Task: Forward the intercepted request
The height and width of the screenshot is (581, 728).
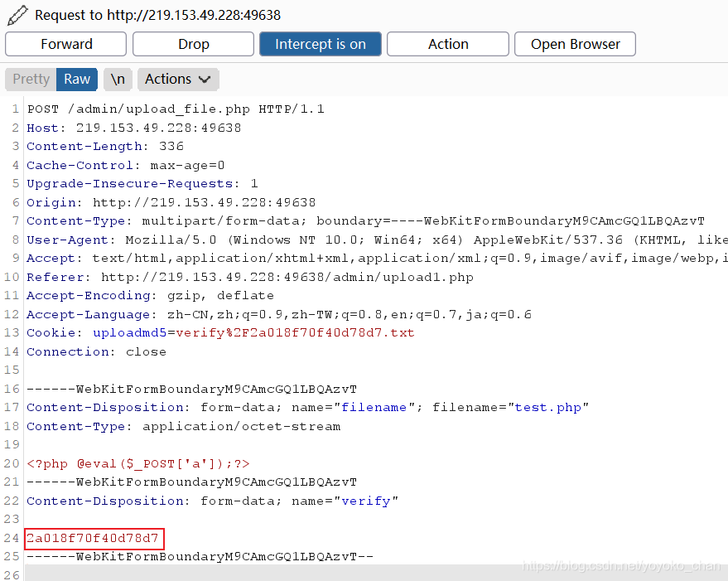Action: (66, 44)
